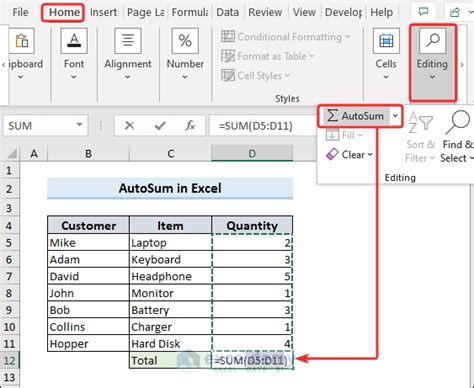
Task: Select the Monitor cell
Action: pos(170,293)
